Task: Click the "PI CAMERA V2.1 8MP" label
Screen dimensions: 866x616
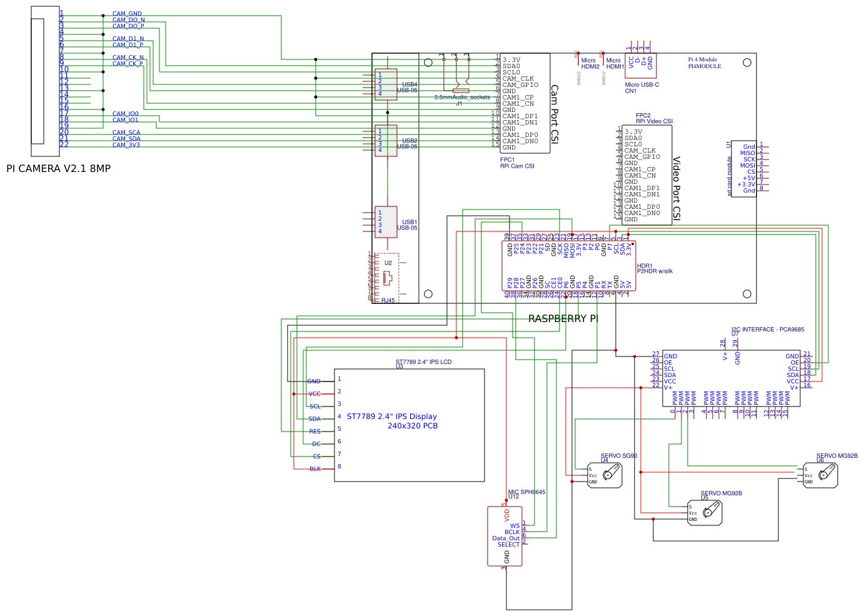Action: 58,169
